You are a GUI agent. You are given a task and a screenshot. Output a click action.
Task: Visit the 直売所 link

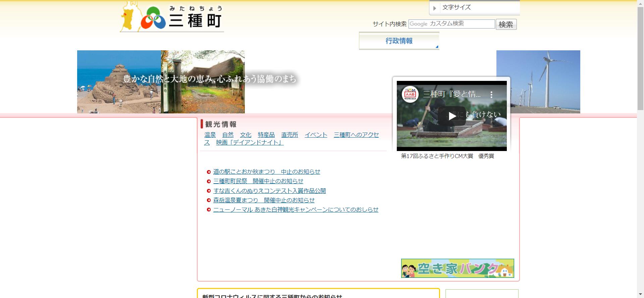(x=289, y=135)
